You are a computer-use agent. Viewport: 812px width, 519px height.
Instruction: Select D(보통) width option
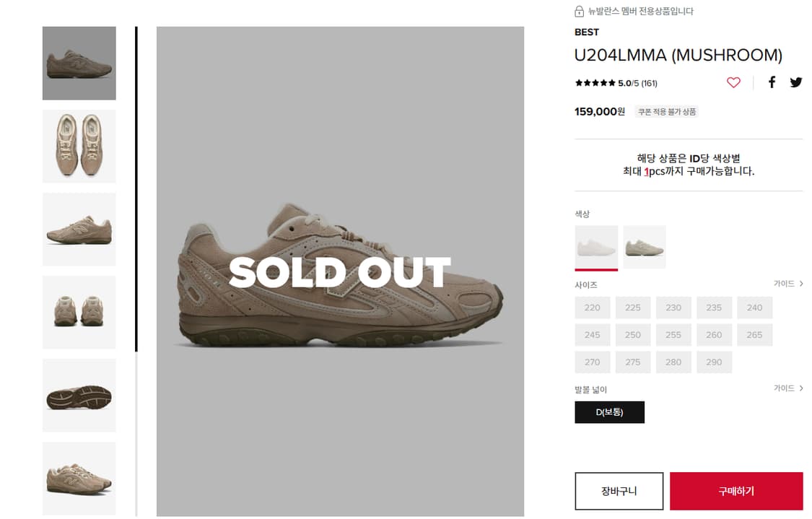[x=609, y=412]
